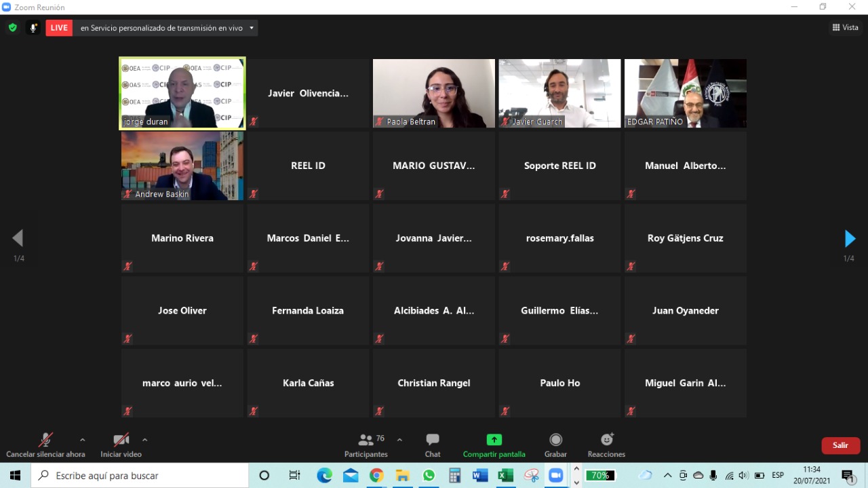Open the Chat panel
The height and width of the screenshot is (488, 868).
click(x=433, y=445)
